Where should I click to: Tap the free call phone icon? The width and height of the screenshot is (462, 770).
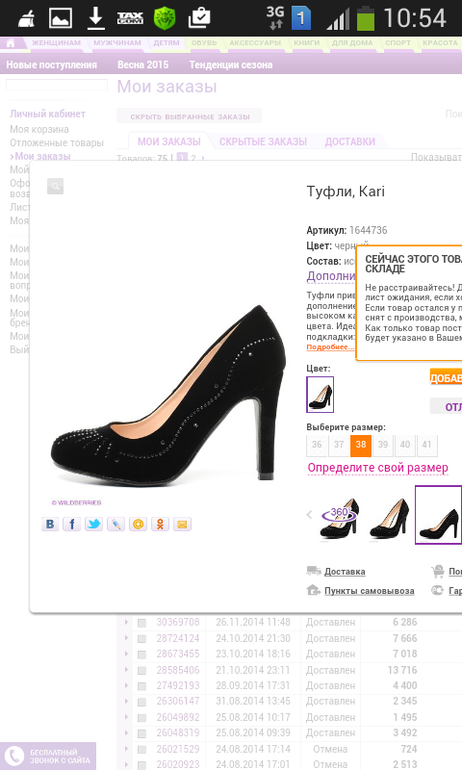coord(14,756)
